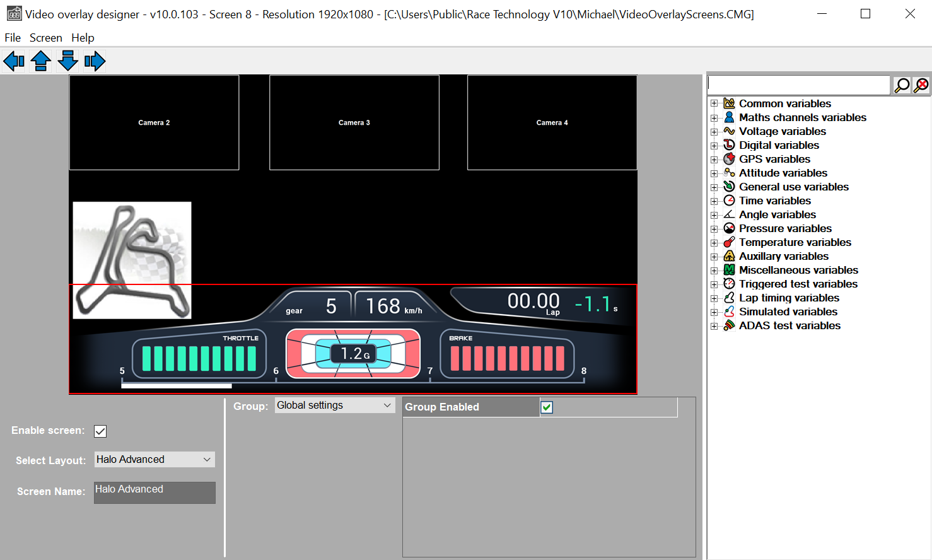
Task: Expand the Common variables tree node
Action: (714, 103)
